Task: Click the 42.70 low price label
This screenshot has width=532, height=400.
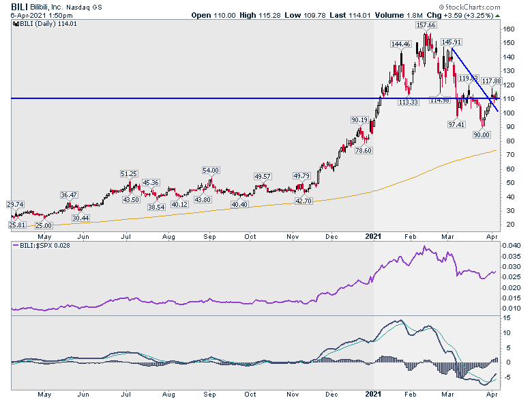Action: [304, 201]
